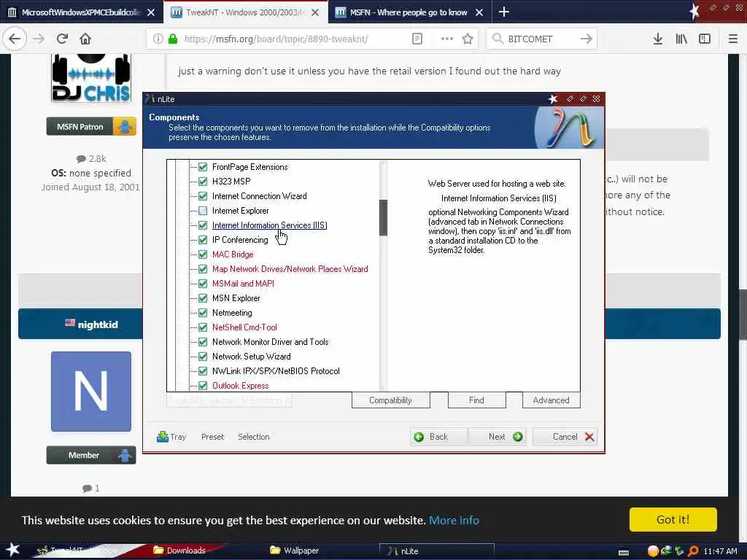Click the Next button in nLite
The height and width of the screenshot is (560, 747).
tap(497, 437)
